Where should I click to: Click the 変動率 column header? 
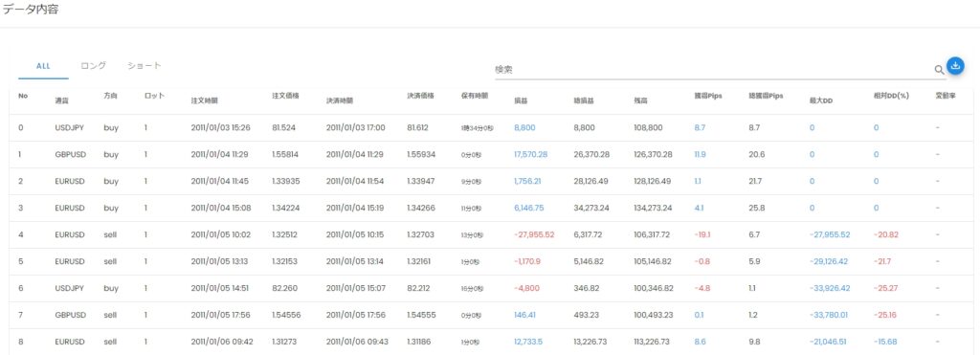(x=945, y=96)
